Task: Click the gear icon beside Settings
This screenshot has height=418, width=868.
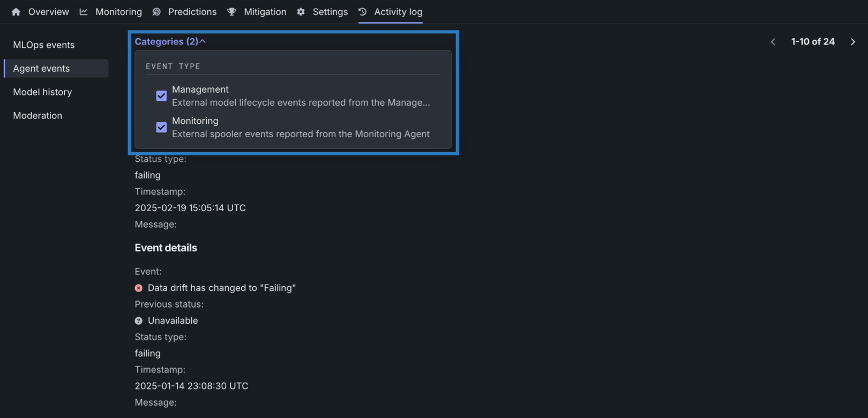Action: [x=301, y=12]
